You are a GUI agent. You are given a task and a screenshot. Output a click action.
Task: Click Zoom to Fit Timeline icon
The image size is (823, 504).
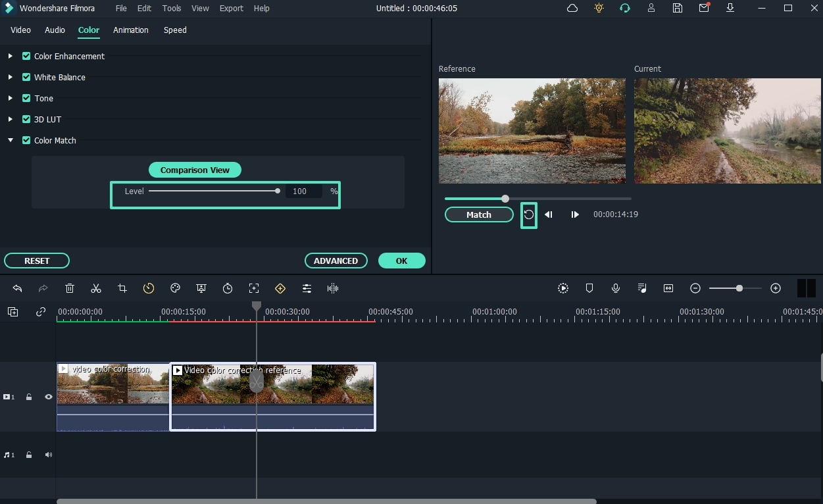668,288
